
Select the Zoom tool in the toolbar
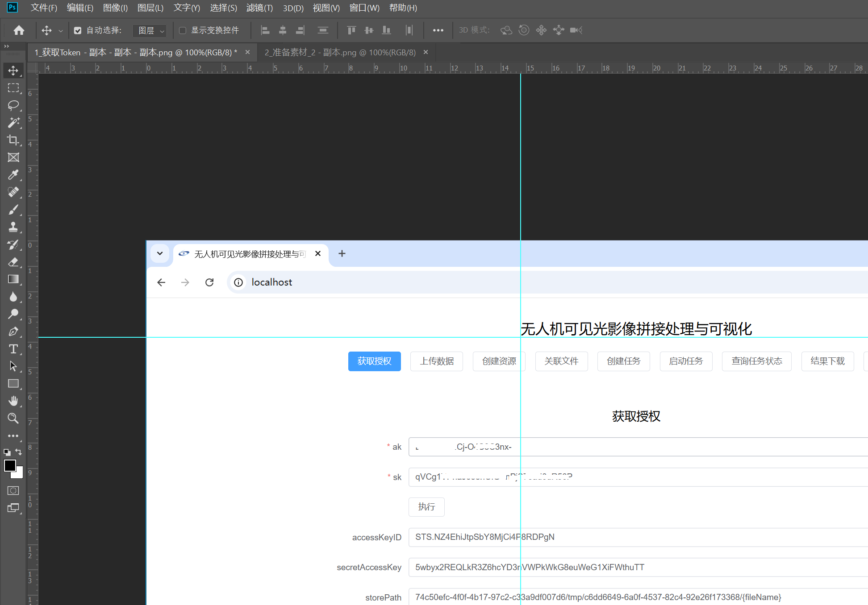click(x=13, y=418)
